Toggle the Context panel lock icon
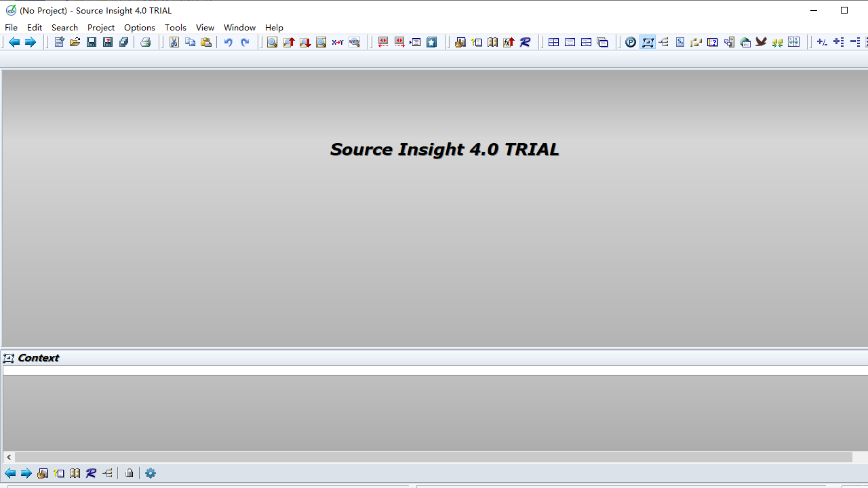 tap(130, 473)
